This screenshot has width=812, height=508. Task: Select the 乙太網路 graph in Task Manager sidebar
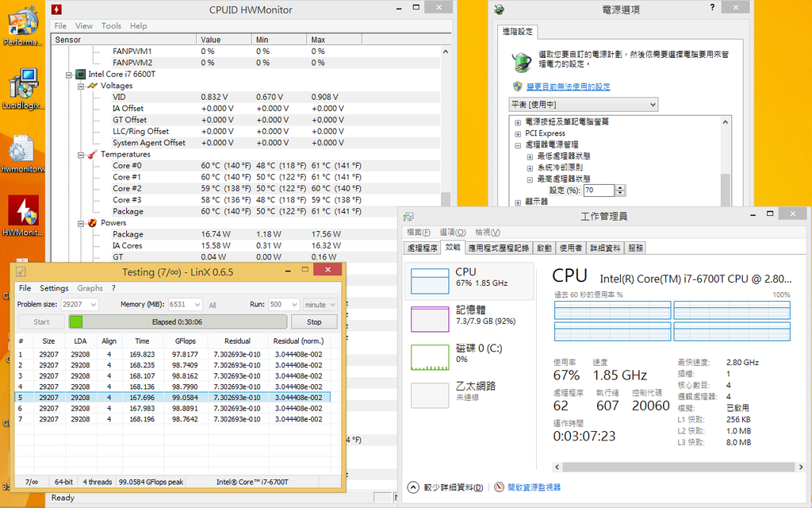click(430, 395)
